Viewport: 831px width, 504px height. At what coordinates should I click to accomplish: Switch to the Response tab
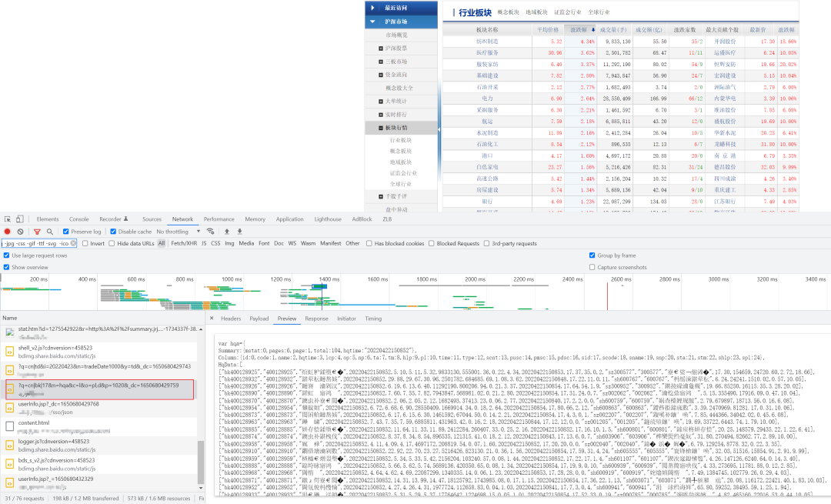pos(316,319)
